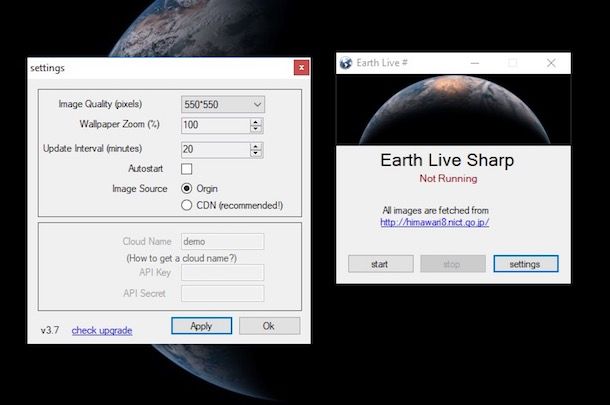Viewport: 610px width, 405px height.
Task: Close the settings dialog with red X
Action: [x=301, y=68]
